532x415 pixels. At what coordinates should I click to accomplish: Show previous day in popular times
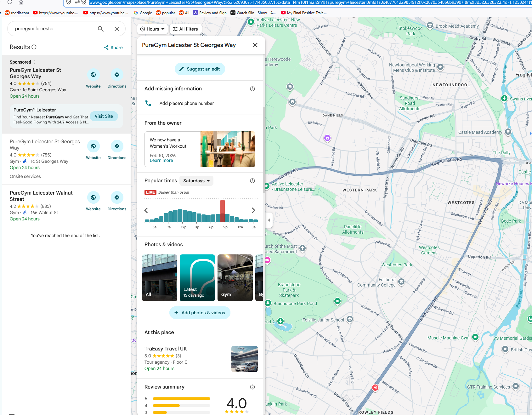(x=146, y=210)
